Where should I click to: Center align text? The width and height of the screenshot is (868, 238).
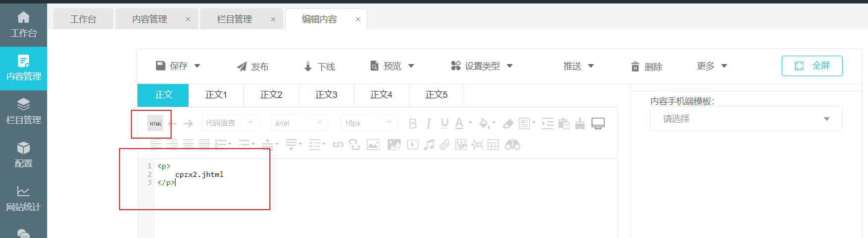(x=188, y=145)
